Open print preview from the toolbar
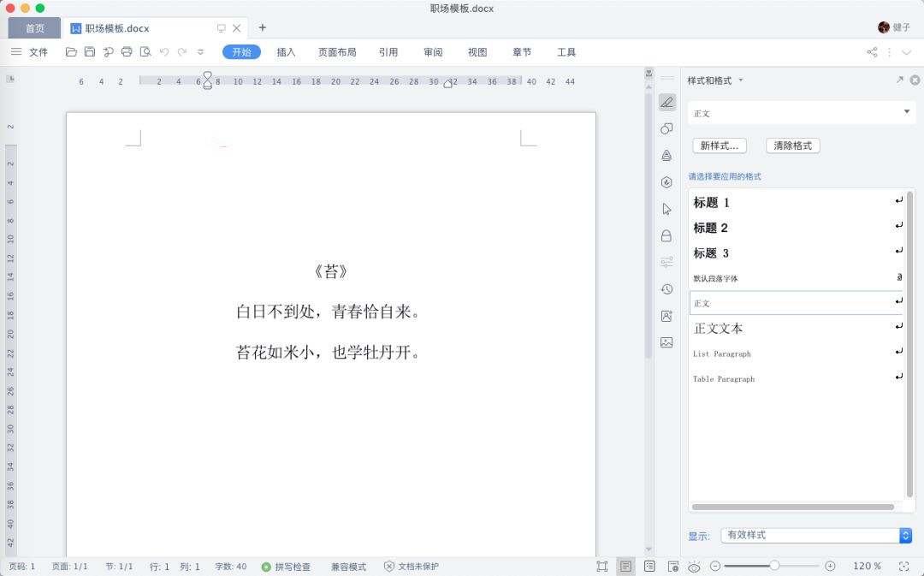The height and width of the screenshot is (576, 924). tap(145, 51)
